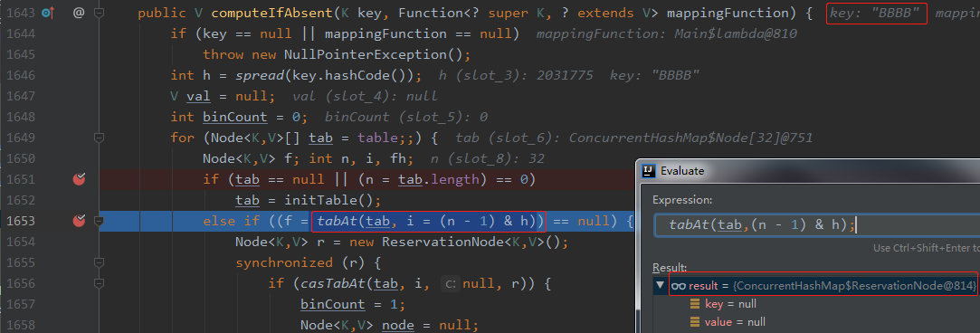
Task: Toggle the breakpoint on line 1653
Action: pos(79,221)
